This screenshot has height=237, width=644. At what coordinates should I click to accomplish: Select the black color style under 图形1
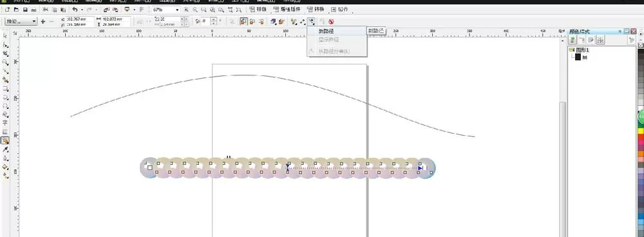(x=578, y=57)
